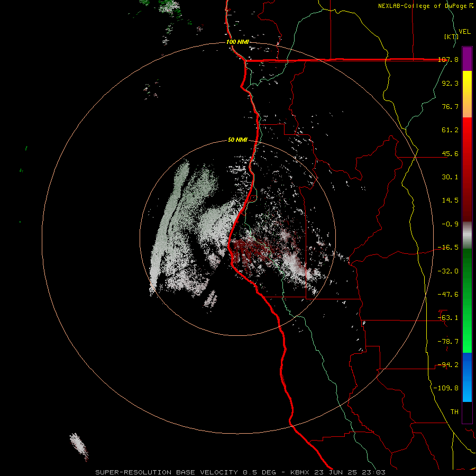Pick the gray segment near zero velocity
Image resolution: width=476 pixels, height=476 pixels.
[x=467, y=235]
